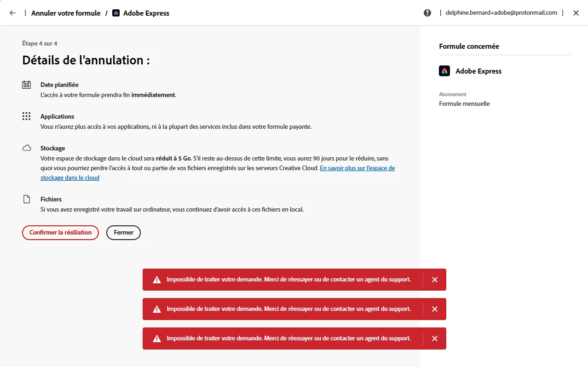Screen dimensions: 588x367
Task: Click the Fermer button
Action: [124, 233]
